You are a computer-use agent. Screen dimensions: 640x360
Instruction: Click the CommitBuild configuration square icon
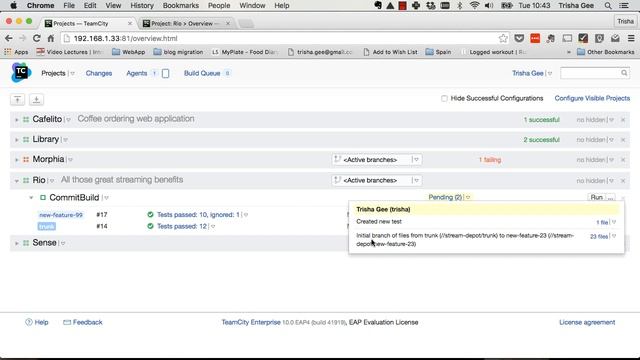43,198
